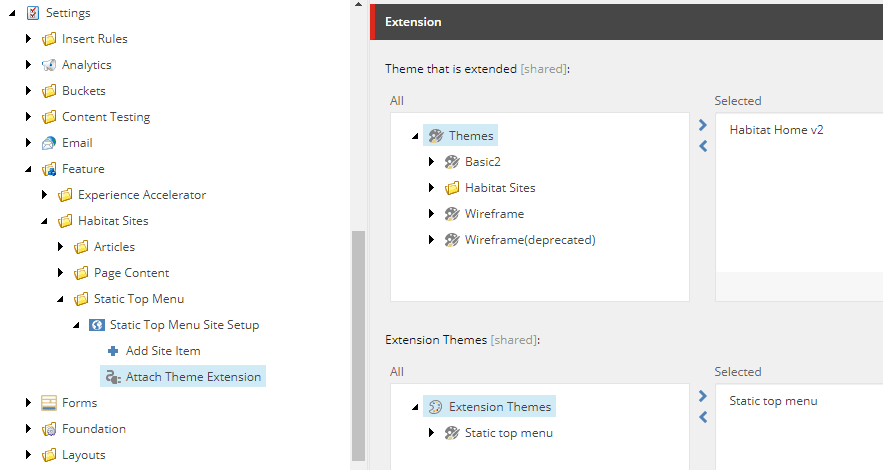Click Static Top Menu Site Setup icon
The width and height of the screenshot is (883, 470).
coord(97,325)
